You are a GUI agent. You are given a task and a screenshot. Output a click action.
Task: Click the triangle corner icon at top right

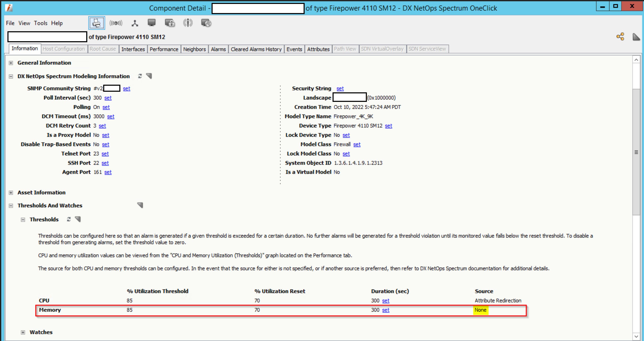(636, 37)
